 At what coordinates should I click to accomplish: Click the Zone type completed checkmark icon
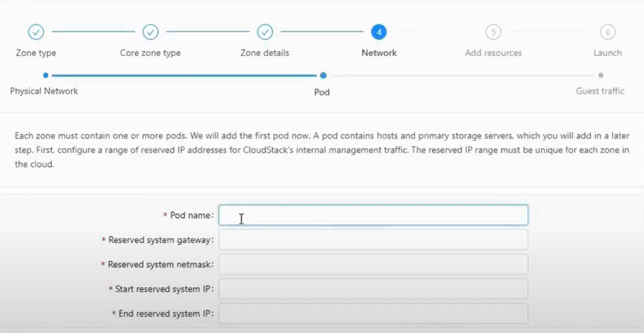(x=36, y=32)
